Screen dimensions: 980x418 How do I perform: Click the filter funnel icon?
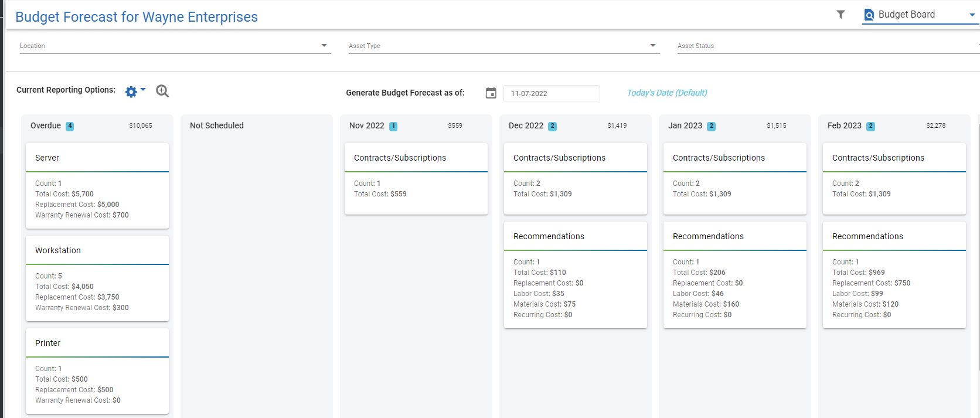pos(841,15)
